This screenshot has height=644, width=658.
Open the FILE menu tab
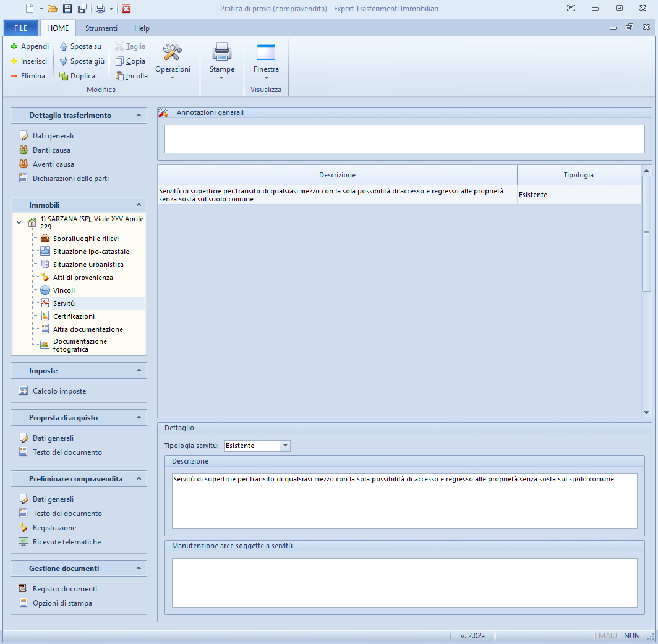tap(21, 28)
